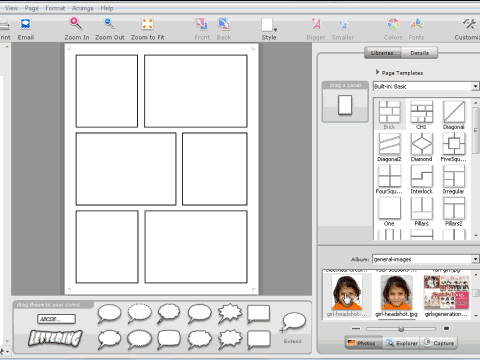Click the Email toolbar icon

(26, 24)
